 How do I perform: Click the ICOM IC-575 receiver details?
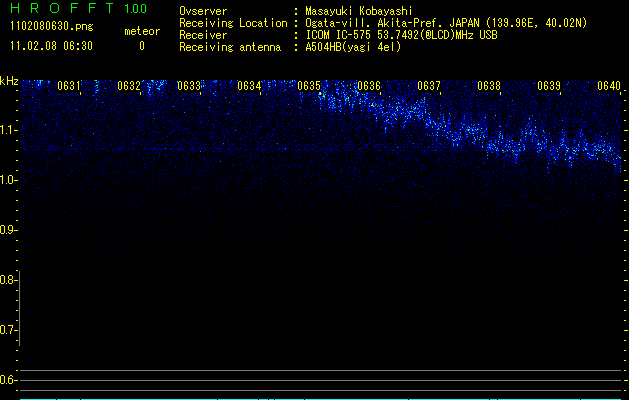click(x=401, y=35)
